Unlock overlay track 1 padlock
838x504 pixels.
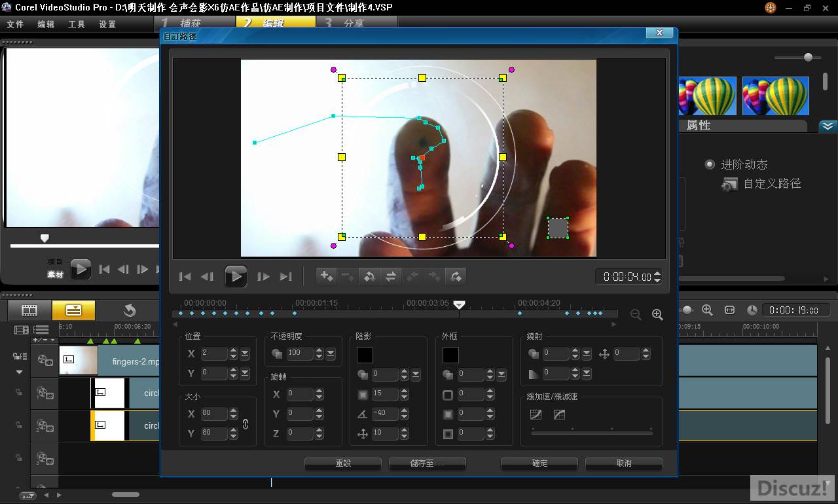pos(19,393)
